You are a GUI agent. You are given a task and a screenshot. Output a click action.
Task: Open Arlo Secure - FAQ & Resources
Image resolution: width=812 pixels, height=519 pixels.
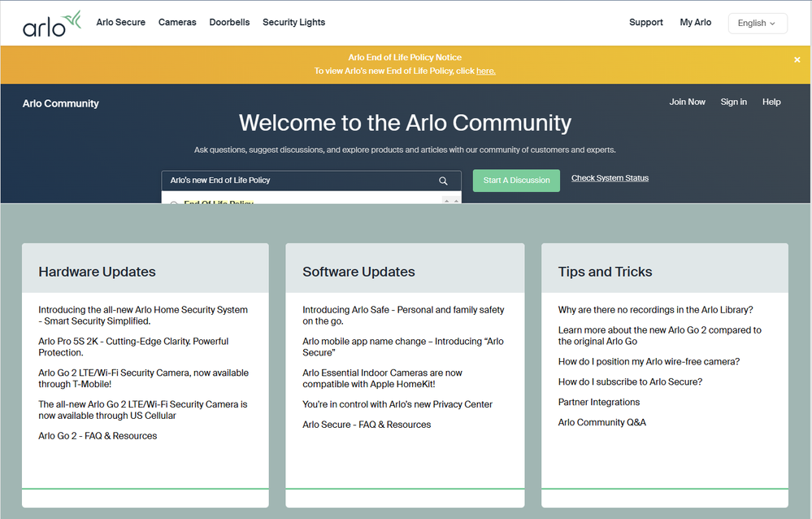[367, 425]
